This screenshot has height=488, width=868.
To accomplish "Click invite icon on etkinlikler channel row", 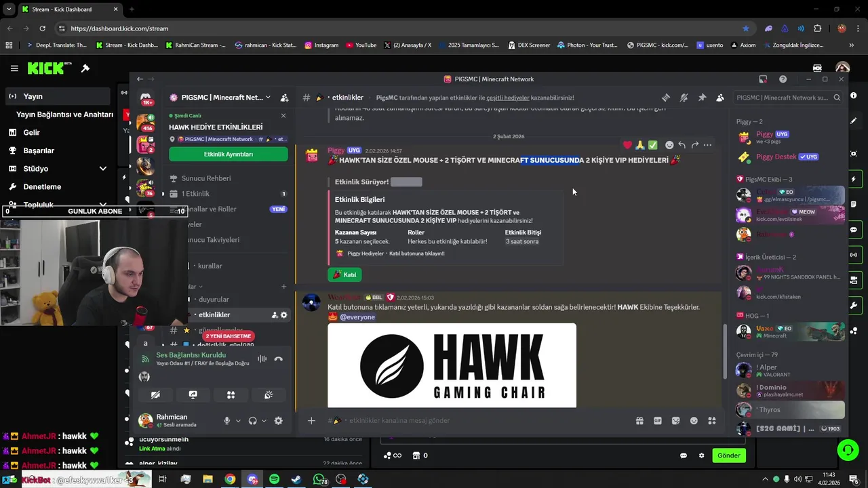I will pos(275,315).
